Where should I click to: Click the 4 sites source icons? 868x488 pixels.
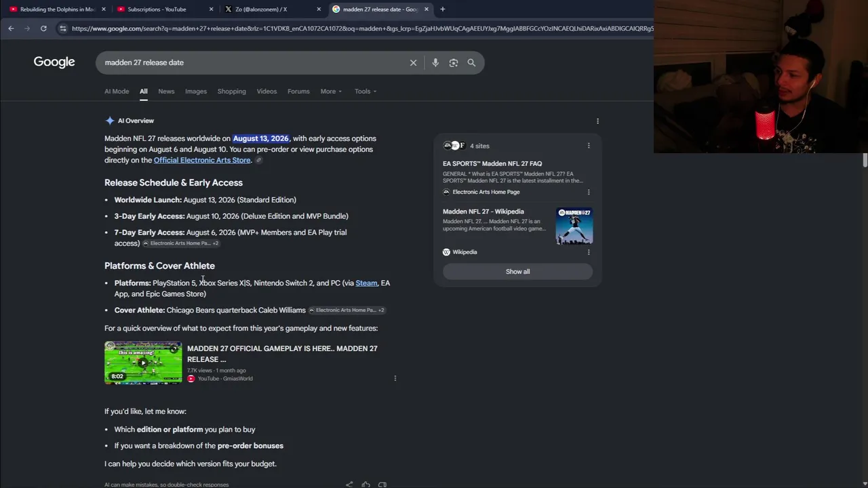click(454, 146)
